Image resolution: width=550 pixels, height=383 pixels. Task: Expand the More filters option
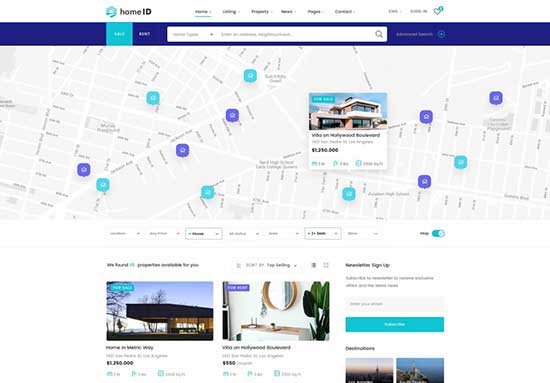pos(363,234)
